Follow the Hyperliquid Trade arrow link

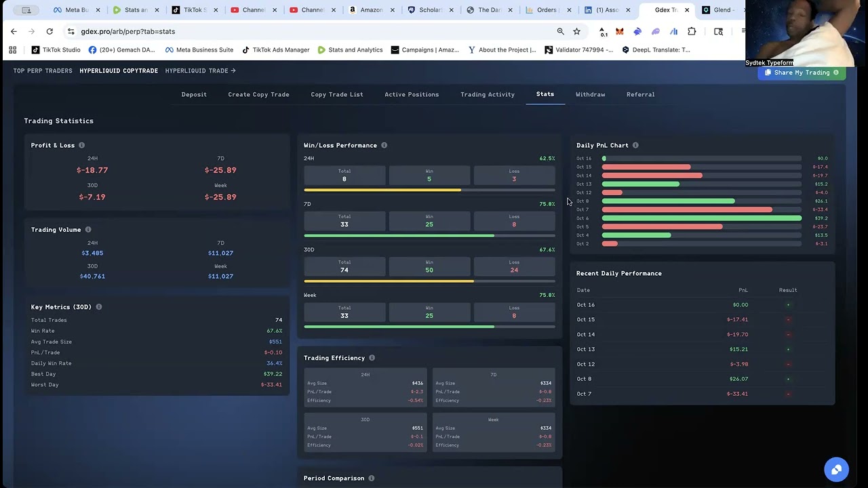tap(201, 70)
